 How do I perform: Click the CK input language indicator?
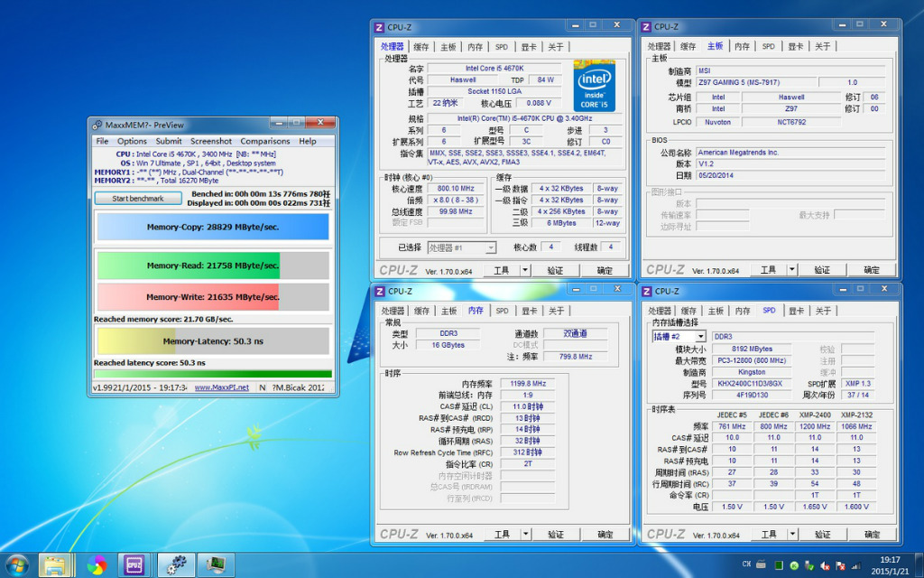(x=746, y=564)
